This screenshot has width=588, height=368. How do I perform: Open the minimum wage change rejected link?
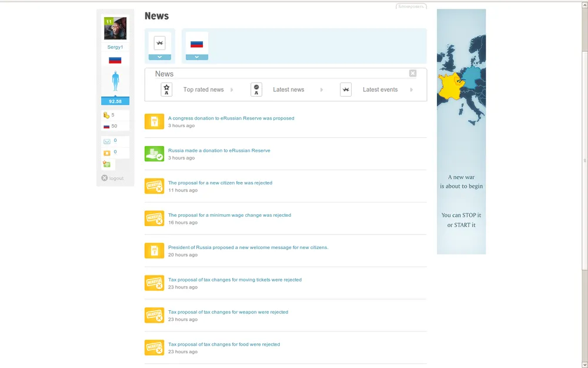pos(229,215)
